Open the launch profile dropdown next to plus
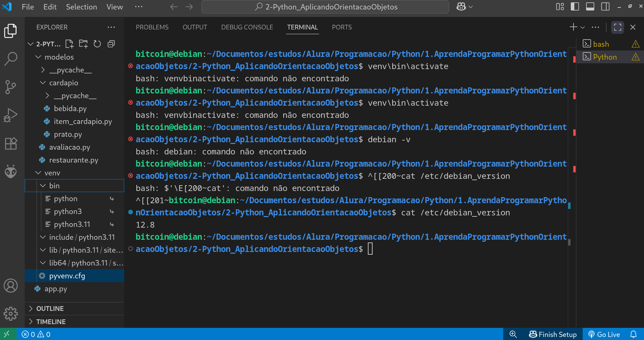Screen dimensions: 644x340 pyautogui.click(x=582, y=27)
